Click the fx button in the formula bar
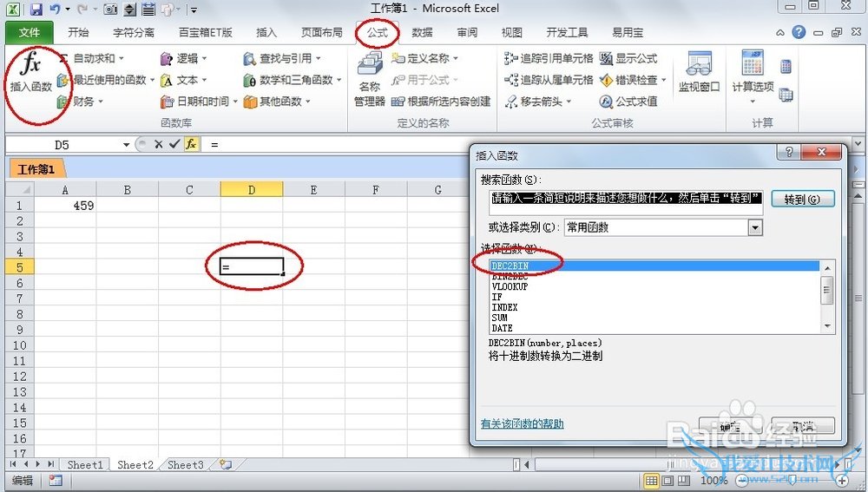The height and width of the screenshot is (492, 868). pos(191,144)
